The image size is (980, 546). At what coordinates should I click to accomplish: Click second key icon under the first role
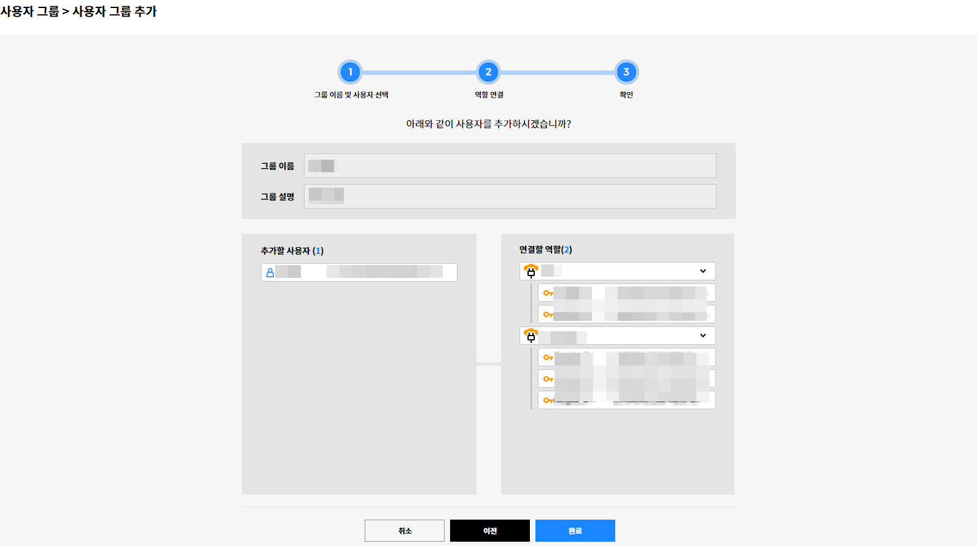(548, 315)
